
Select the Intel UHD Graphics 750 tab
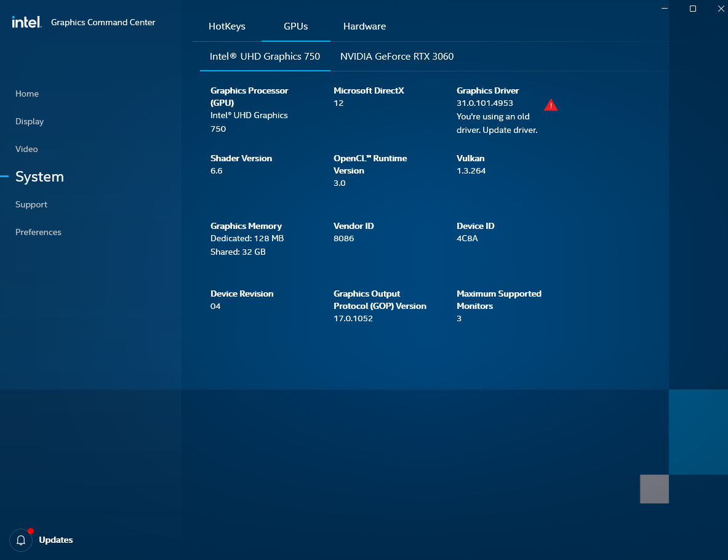[265, 56]
